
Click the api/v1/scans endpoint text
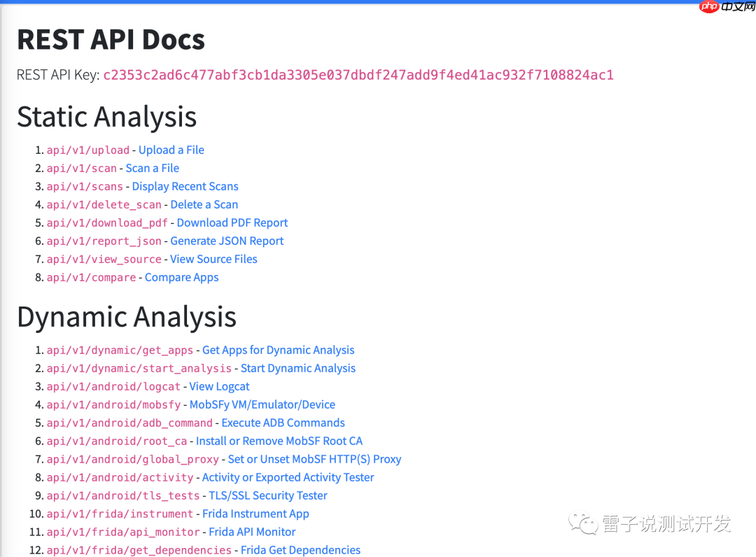(x=85, y=187)
